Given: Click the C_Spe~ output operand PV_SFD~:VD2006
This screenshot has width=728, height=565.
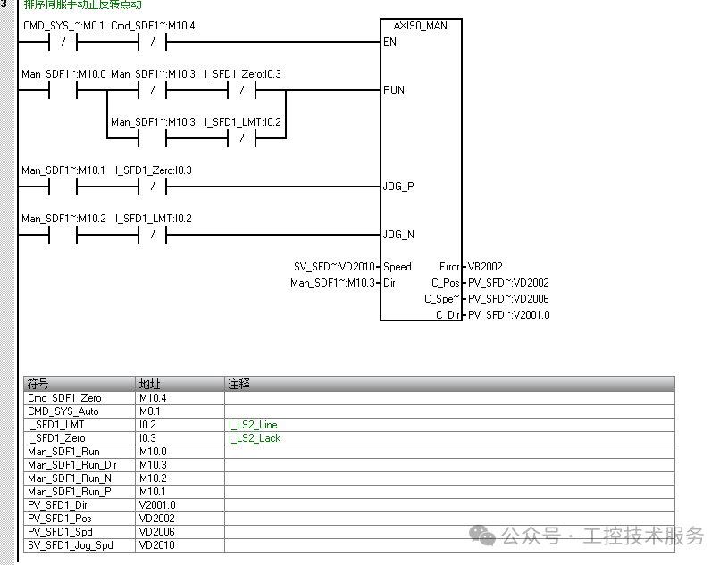Looking at the screenshot, I should point(508,299).
